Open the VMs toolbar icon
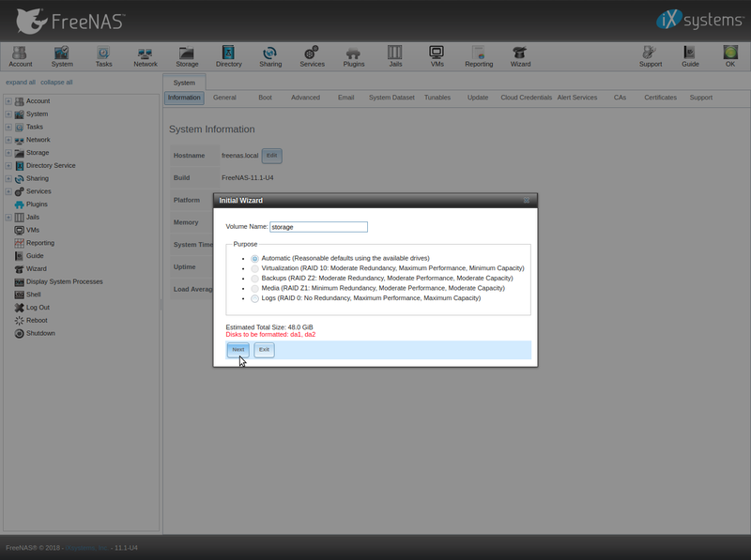 coord(437,56)
